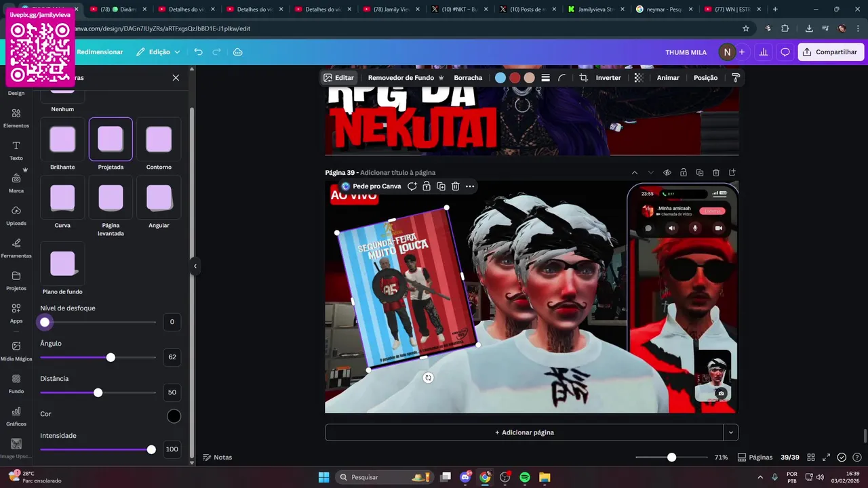The width and height of the screenshot is (868, 488).
Task: Click the Intensidade slider handle
Action: 151,449
